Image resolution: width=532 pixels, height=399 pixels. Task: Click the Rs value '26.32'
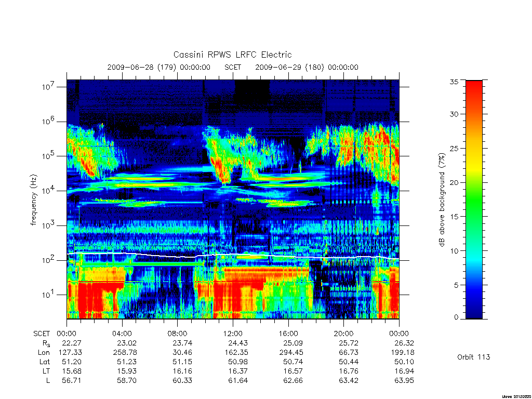404,343
